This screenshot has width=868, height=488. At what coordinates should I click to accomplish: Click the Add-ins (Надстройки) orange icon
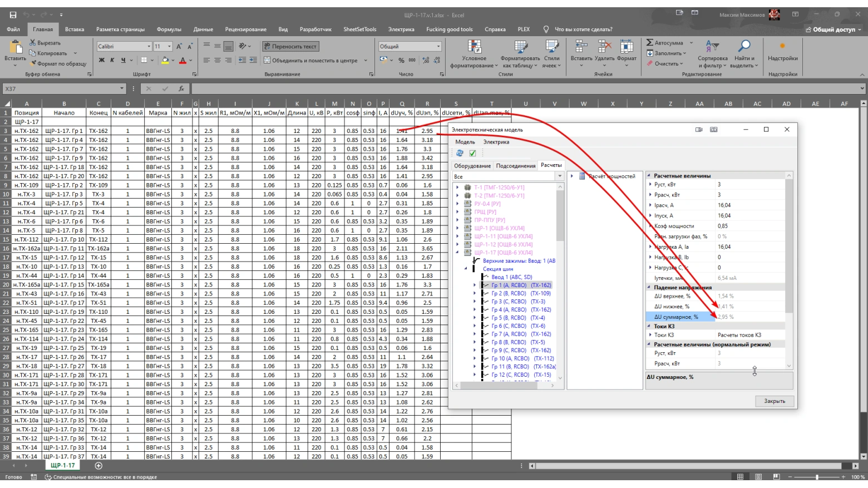click(x=782, y=46)
